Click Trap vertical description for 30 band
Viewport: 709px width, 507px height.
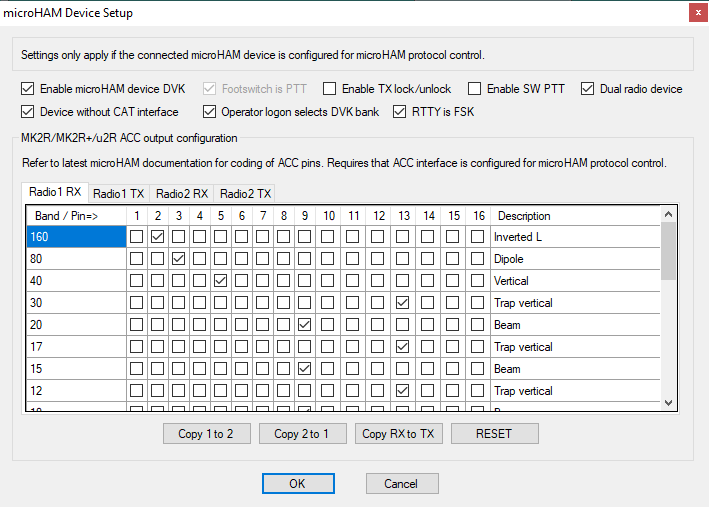(575, 303)
